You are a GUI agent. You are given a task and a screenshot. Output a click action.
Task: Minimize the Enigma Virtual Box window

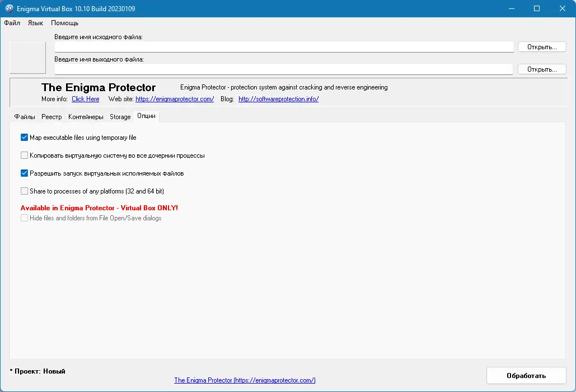512,8
